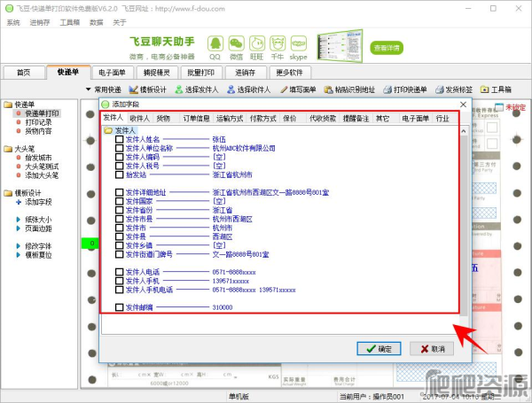Click the 确定 button
532x403 pixels.
[x=379, y=349]
